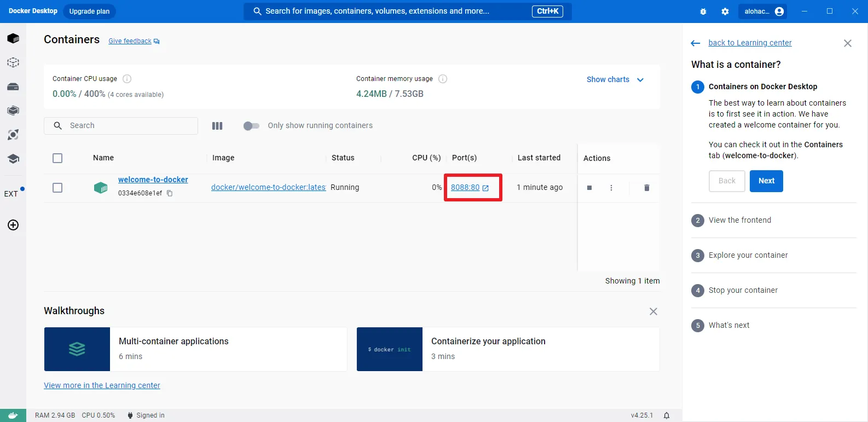Open the docker/welcome-to-docker image link
Screen dimensions: 868x422
click(x=268, y=187)
